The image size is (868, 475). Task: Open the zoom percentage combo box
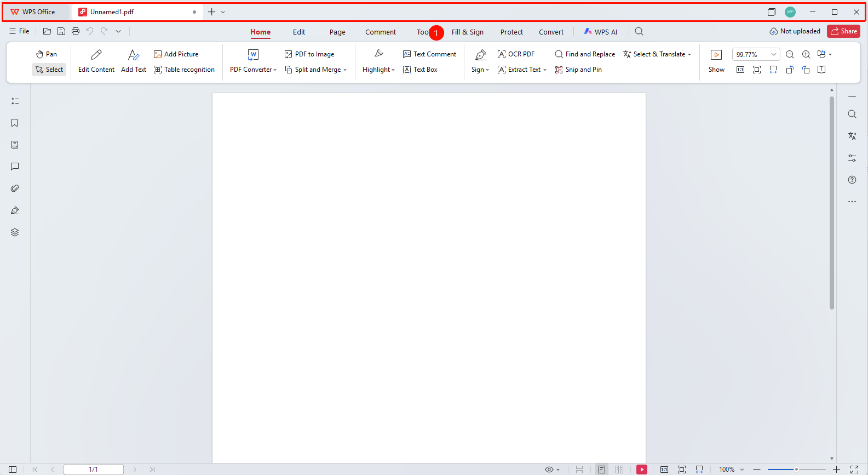(756, 54)
